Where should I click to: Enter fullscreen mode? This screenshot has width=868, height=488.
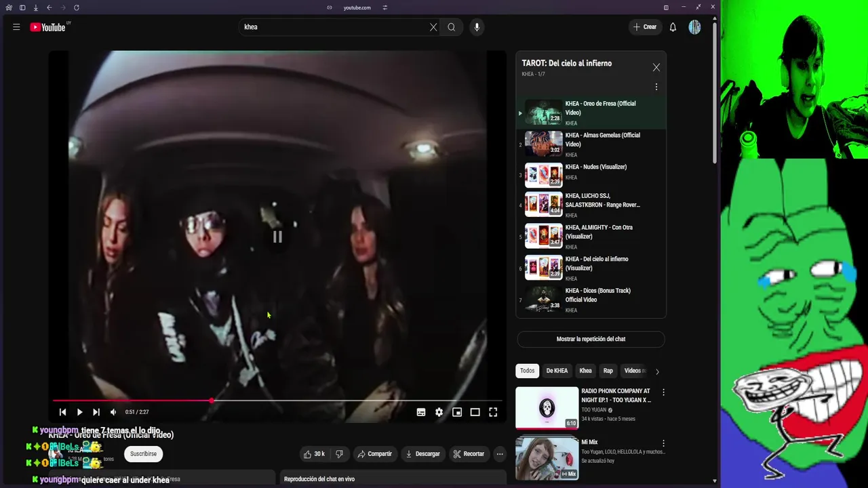pyautogui.click(x=493, y=412)
